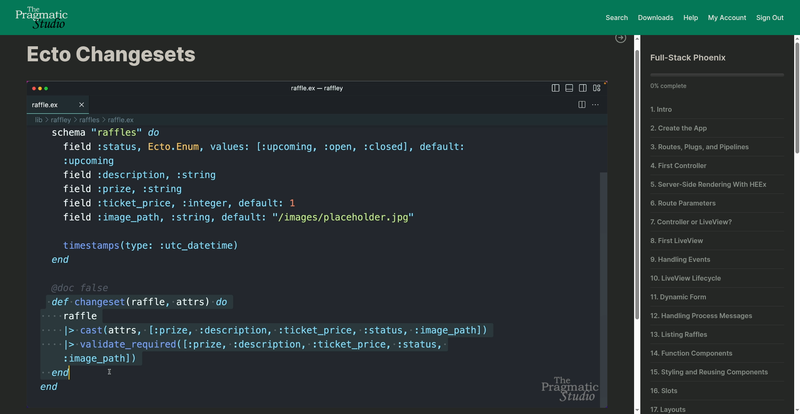Image resolution: width=800 pixels, height=414 pixels.
Task: Click the Pragmatic Studio logo
Action: click(x=40, y=17)
